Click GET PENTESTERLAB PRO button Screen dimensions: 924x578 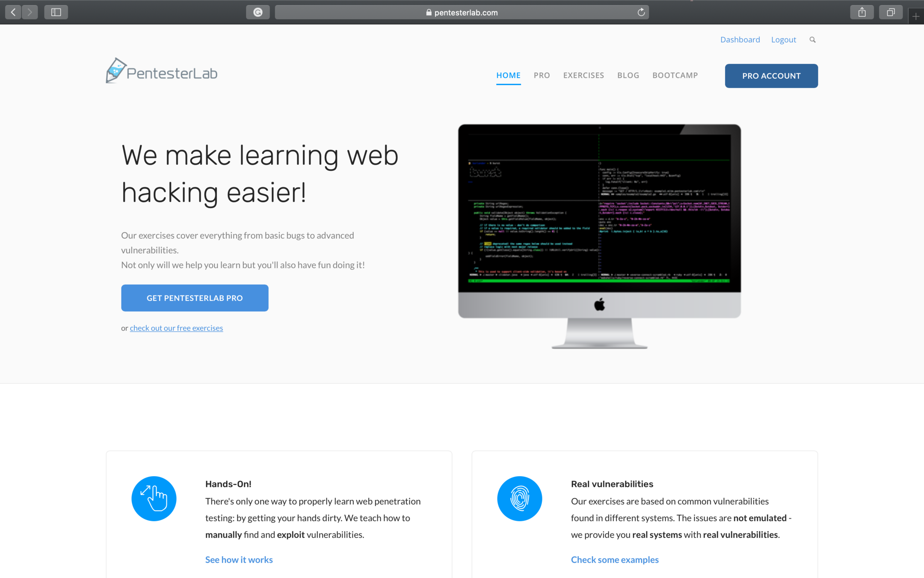pos(195,298)
